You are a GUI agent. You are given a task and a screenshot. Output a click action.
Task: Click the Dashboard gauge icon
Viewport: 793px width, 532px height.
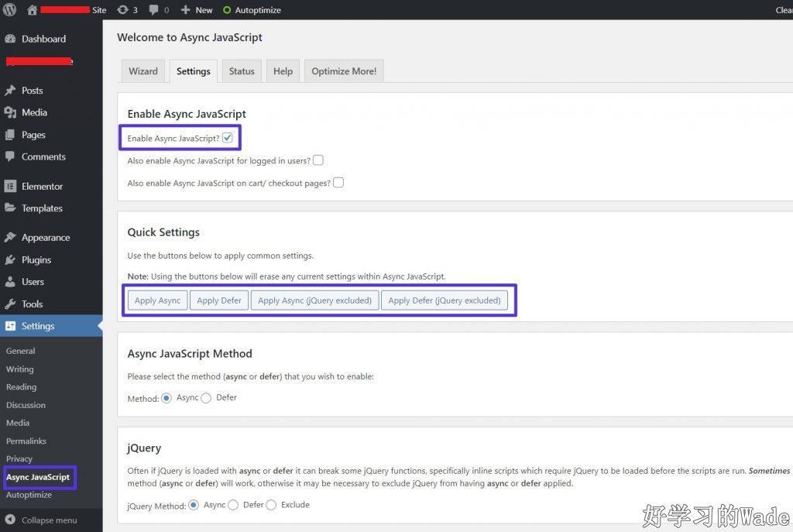(x=10, y=39)
